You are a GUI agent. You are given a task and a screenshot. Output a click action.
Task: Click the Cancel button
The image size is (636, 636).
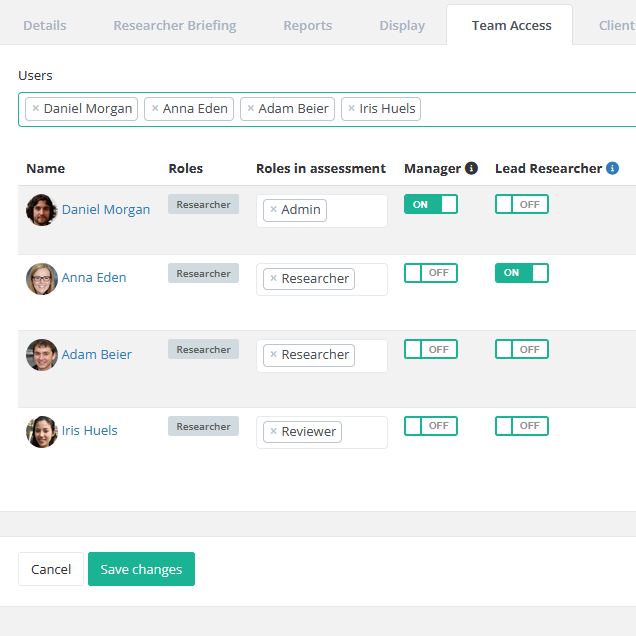pos(51,569)
